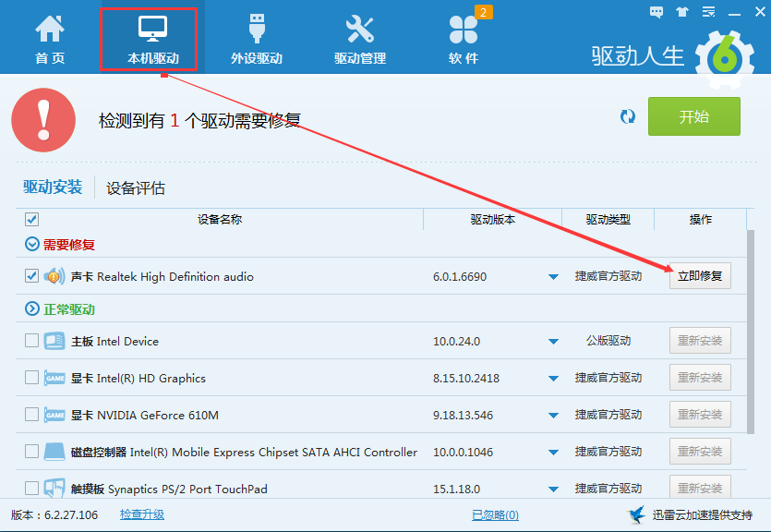Click 重新安装 for Synaptics TouchPad
The width and height of the screenshot is (771, 532).
(700, 487)
